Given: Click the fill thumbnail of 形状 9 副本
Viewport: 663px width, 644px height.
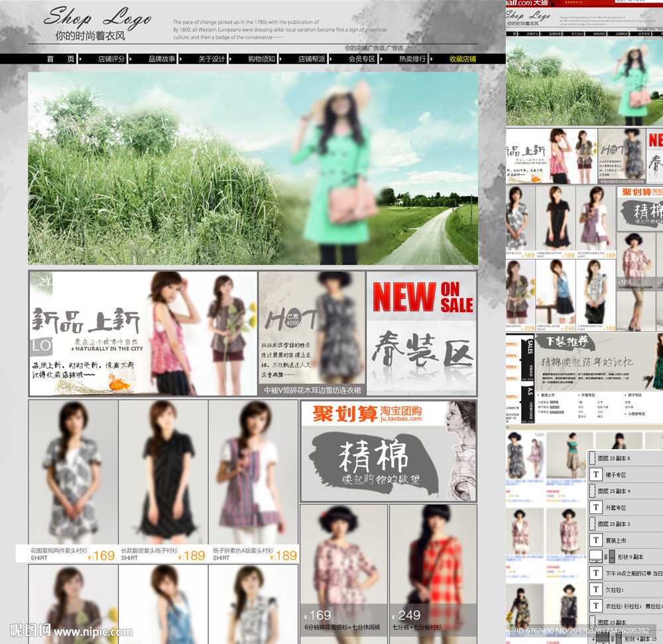Looking at the screenshot, I should point(596,557).
